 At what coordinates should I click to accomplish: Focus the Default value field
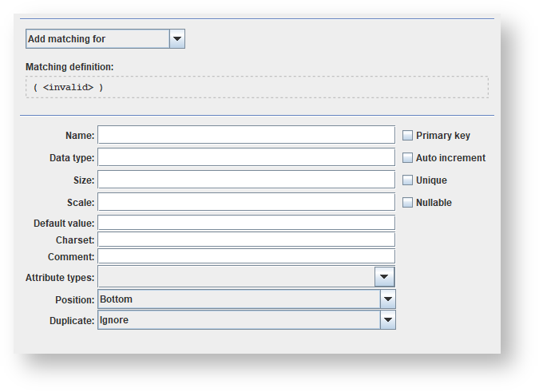[246, 223]
